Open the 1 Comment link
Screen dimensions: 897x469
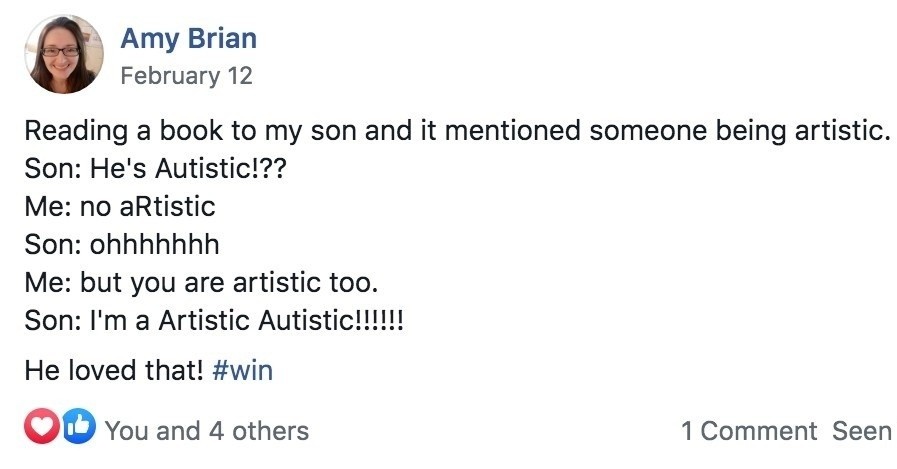tap(749, 431)
